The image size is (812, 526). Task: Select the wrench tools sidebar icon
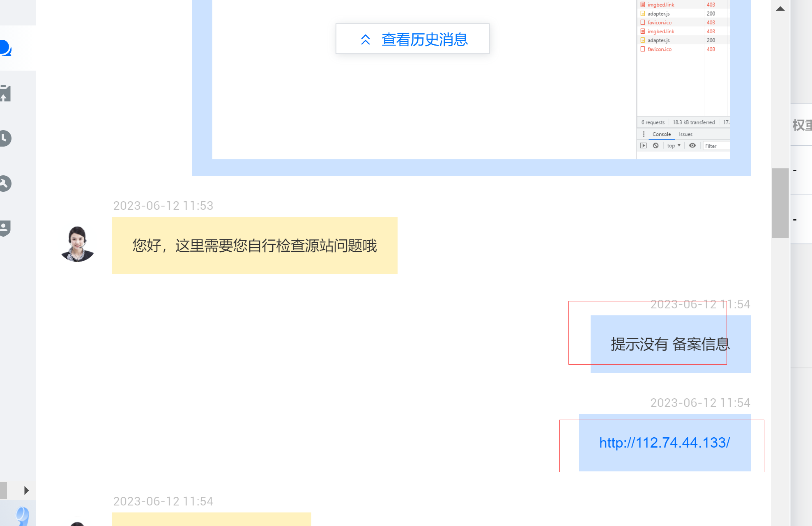coord(5,184)
